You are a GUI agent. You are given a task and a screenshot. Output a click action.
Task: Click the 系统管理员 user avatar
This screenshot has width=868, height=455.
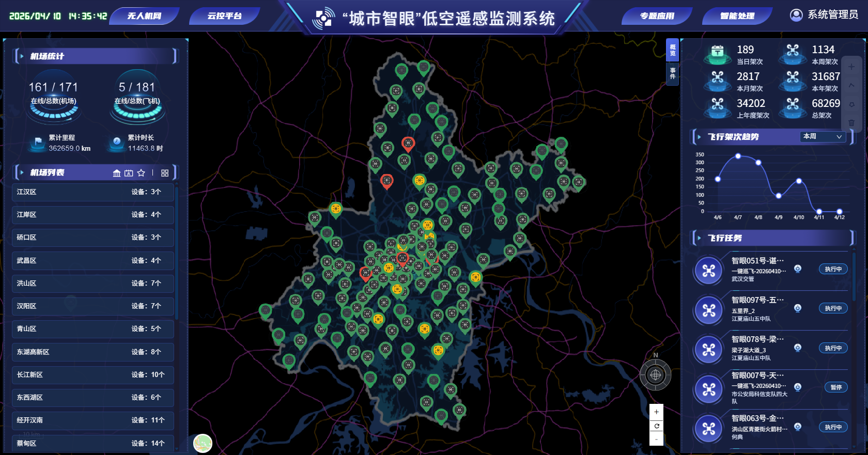click(796, 15)
